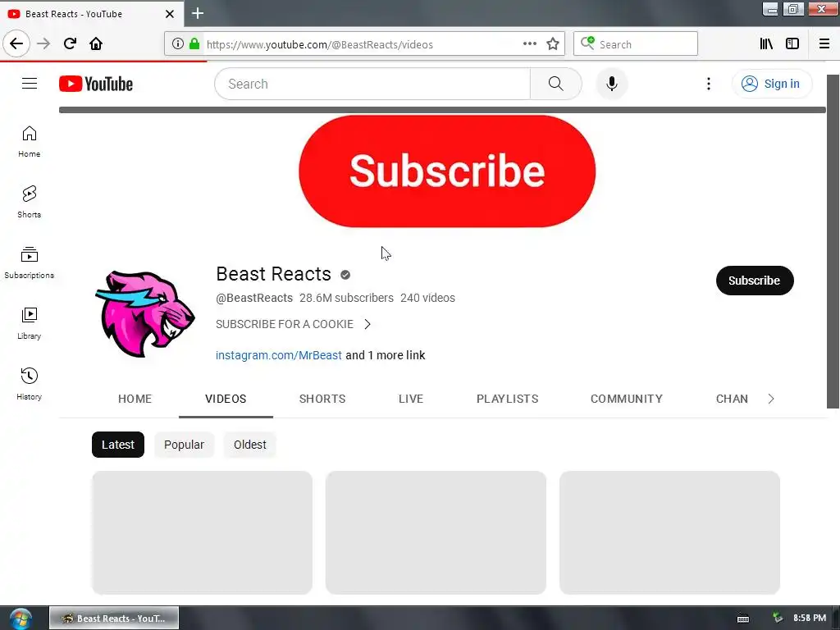Click the page vertical scrollbar

(x=833, y=241)
